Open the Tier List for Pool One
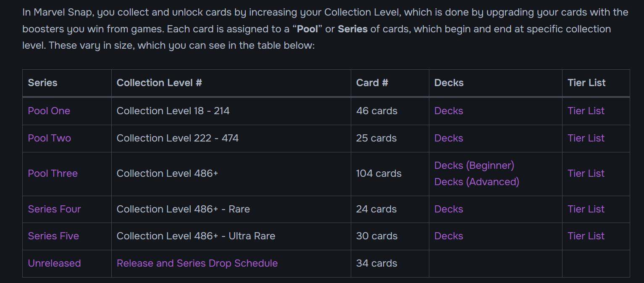 (586, 111)
